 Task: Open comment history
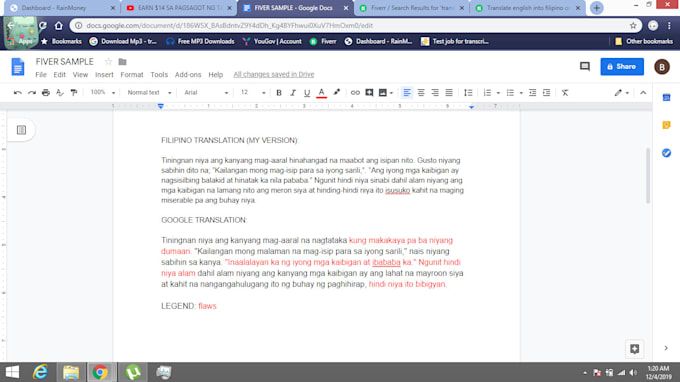pyautogui.click(x=585, y=66)
